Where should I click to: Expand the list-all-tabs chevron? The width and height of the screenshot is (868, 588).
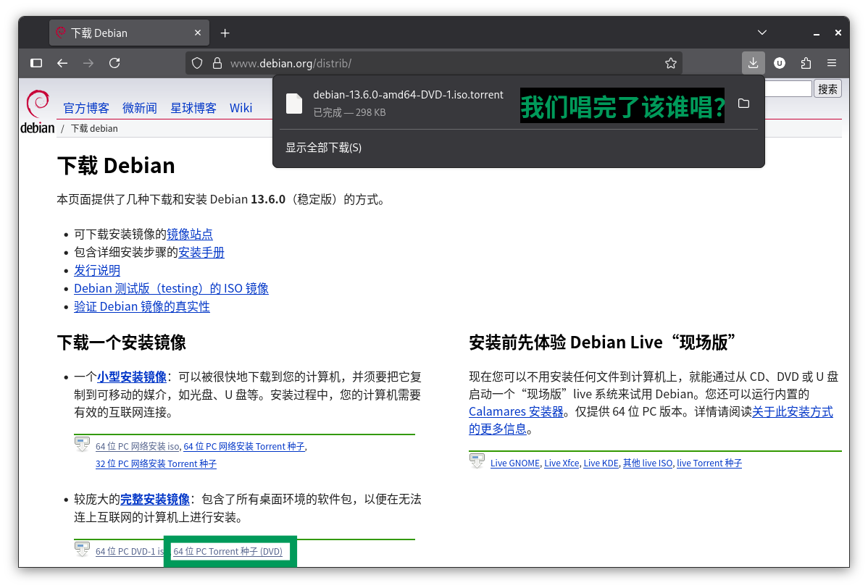point(761,33)
